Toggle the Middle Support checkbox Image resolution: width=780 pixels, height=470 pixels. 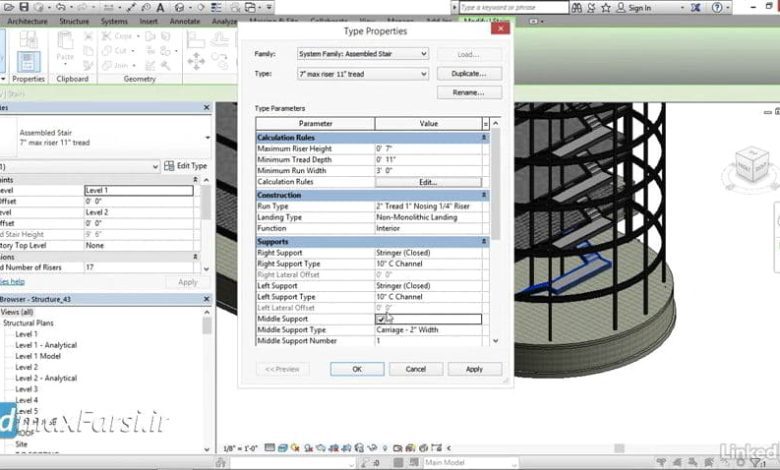(x=381, y=319)
